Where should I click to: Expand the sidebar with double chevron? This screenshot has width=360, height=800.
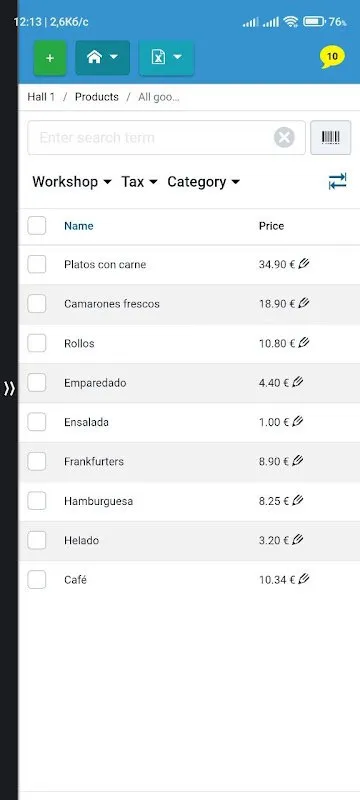click(9, 389)
